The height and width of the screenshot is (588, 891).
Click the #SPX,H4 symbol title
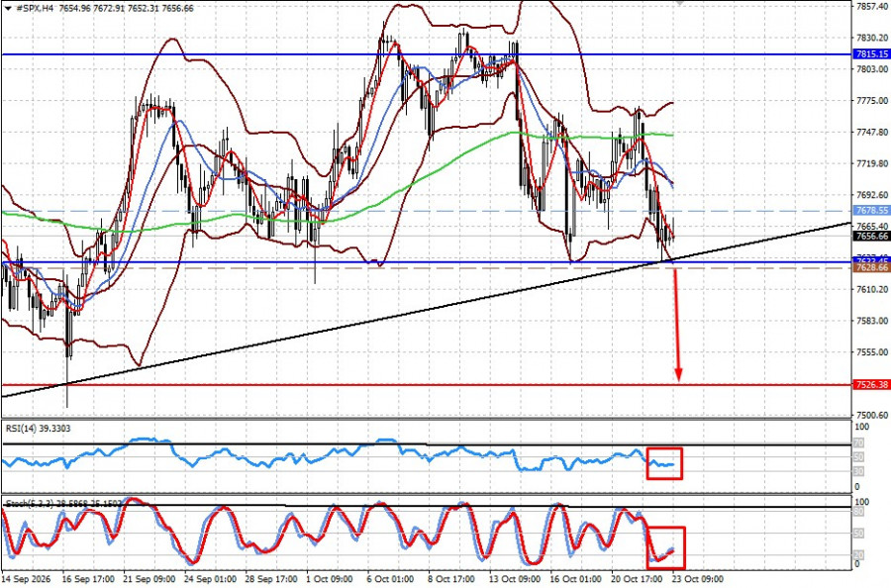tap(34, 8)
